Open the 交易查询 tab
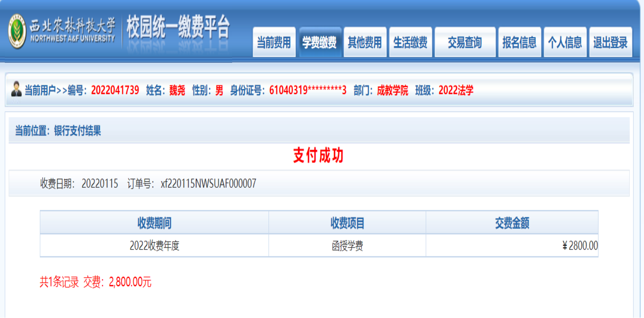Image resolution: width=644 pixels, height=318 pixels. click(x=465, y=43)
